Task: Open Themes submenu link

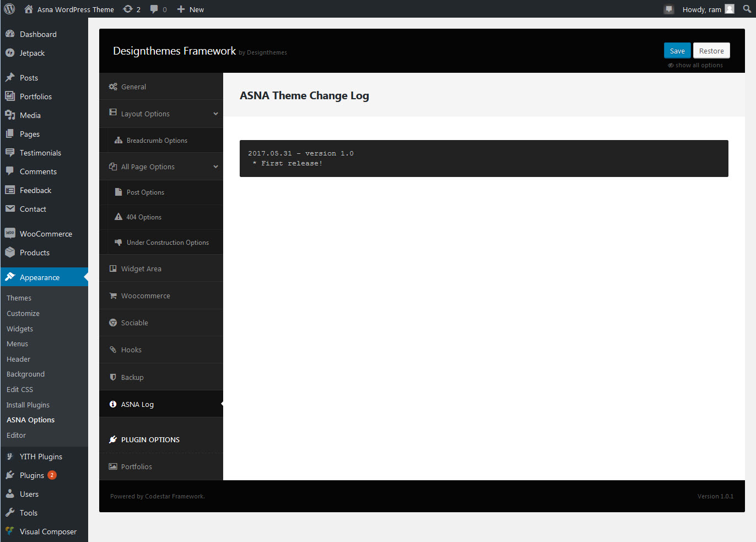Action: coord(19,298)
